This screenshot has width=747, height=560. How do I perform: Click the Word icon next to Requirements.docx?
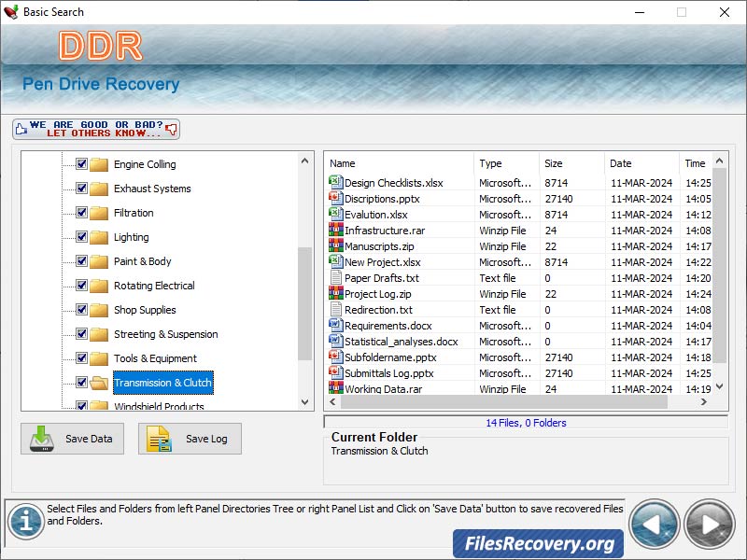335,326
